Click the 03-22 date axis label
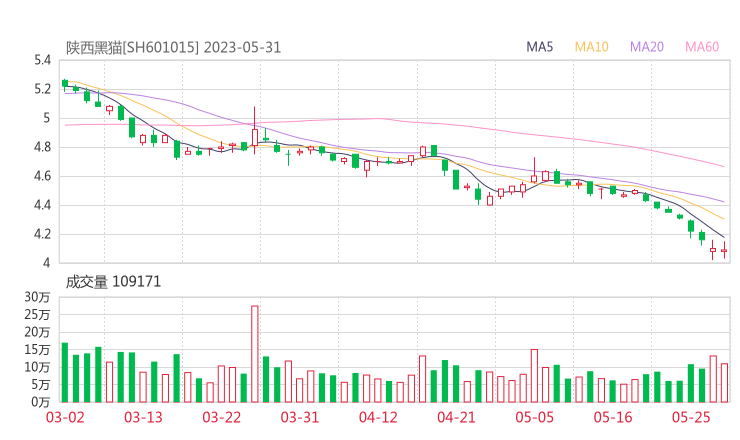Viewport: 740px width, 440px height. point(221,417)
